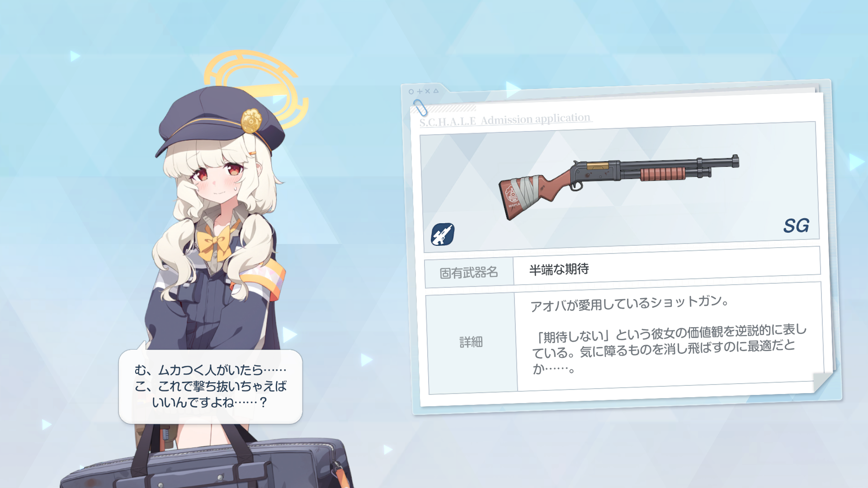Click the SG weapon class label
The height and width of the screenshot is (488, 868).
pos(796,225)
